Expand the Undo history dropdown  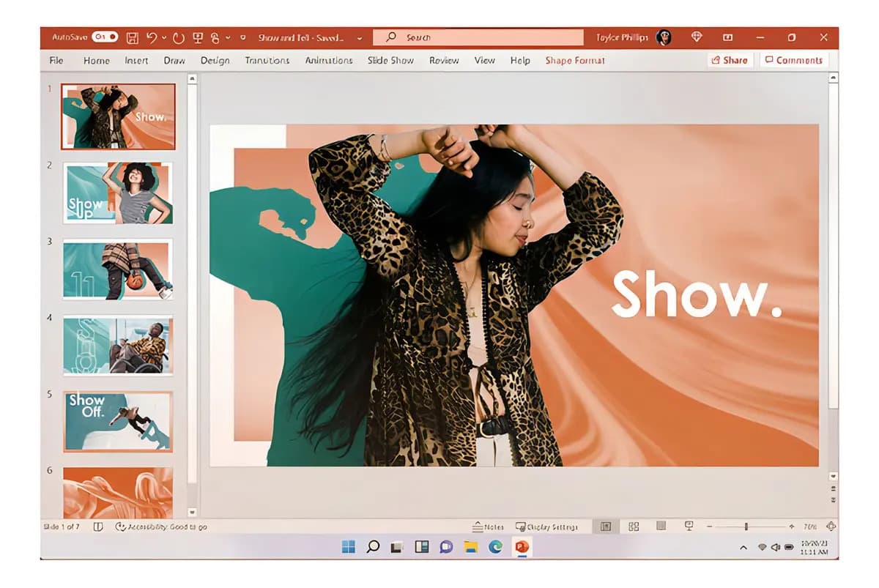tap(164, 37)
